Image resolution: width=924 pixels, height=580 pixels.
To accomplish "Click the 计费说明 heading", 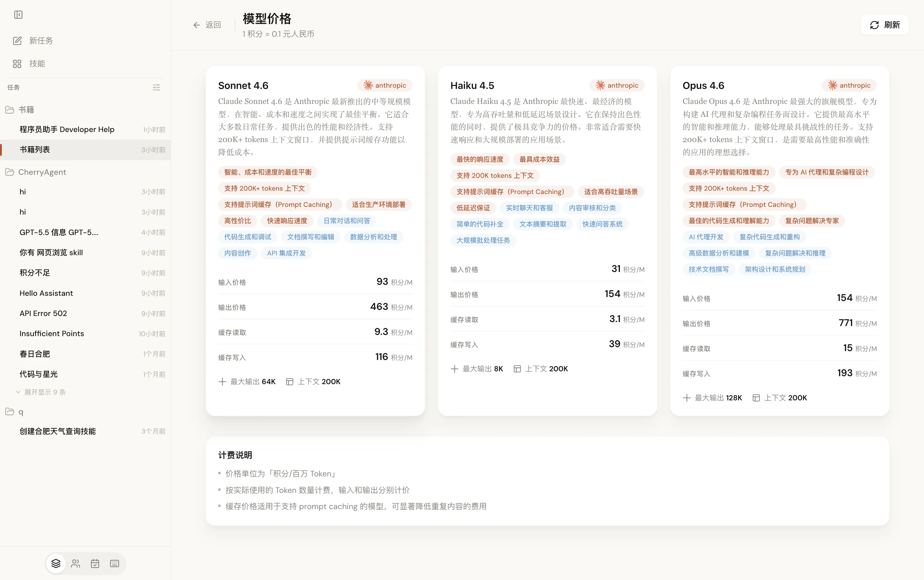I will click(235, 455).
